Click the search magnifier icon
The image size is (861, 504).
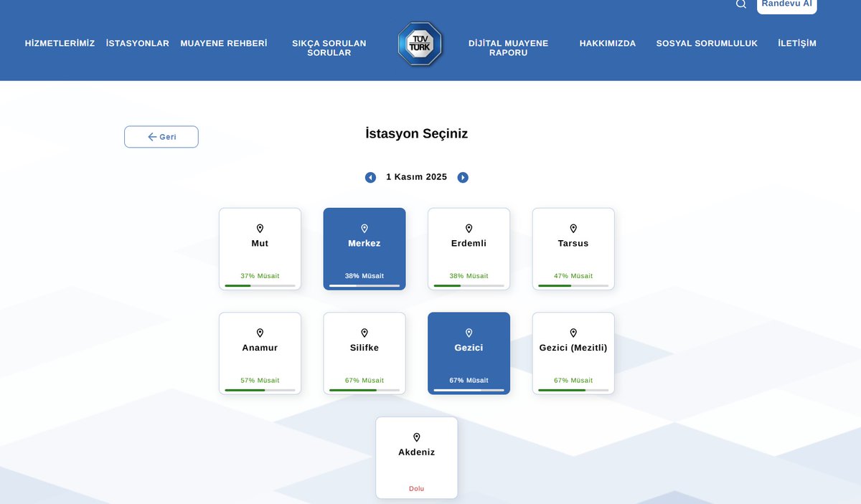(x=741, y=4)
